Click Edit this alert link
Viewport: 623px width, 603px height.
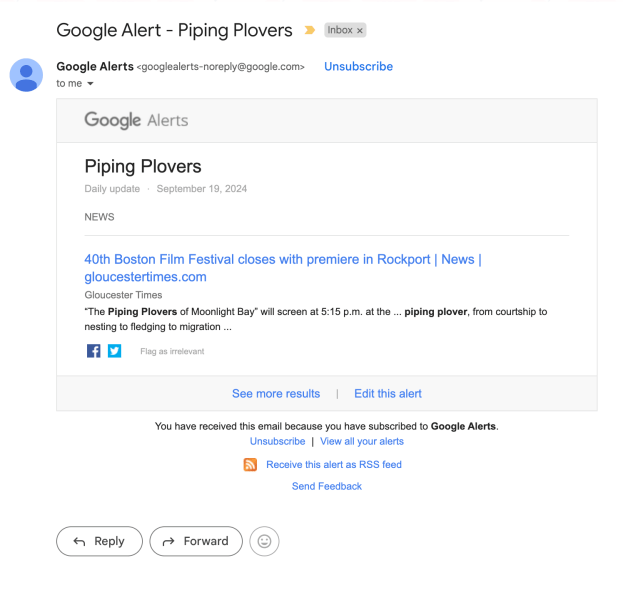pyautogui.click(x=388, y=393)
